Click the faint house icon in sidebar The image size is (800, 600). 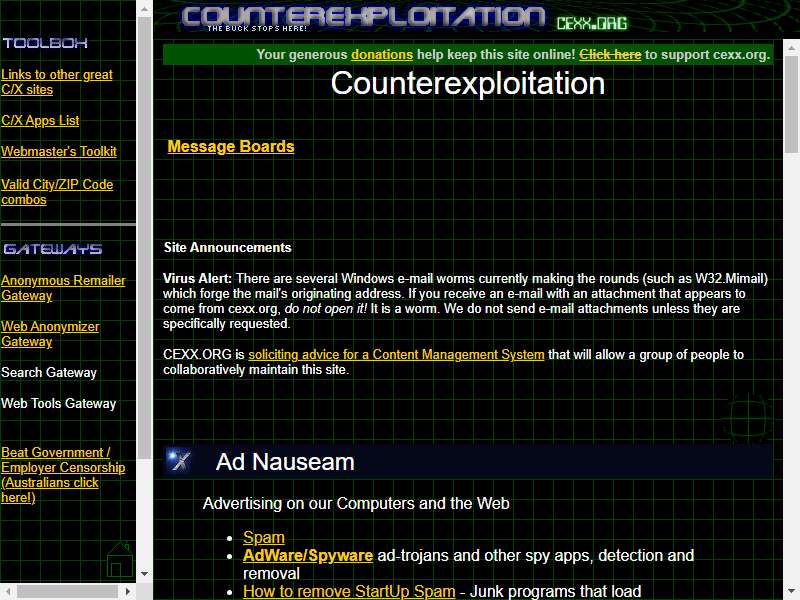click(x=120, y=560)
